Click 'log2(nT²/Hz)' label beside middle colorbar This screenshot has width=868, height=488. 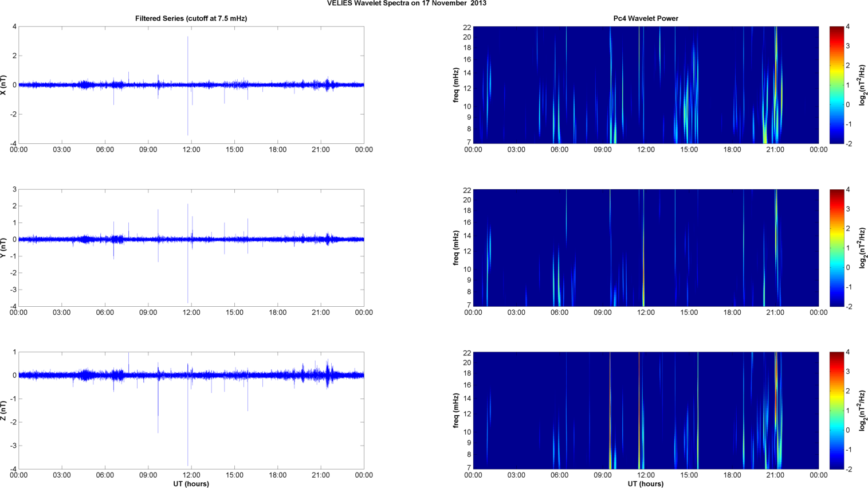[x=862, y=248]
